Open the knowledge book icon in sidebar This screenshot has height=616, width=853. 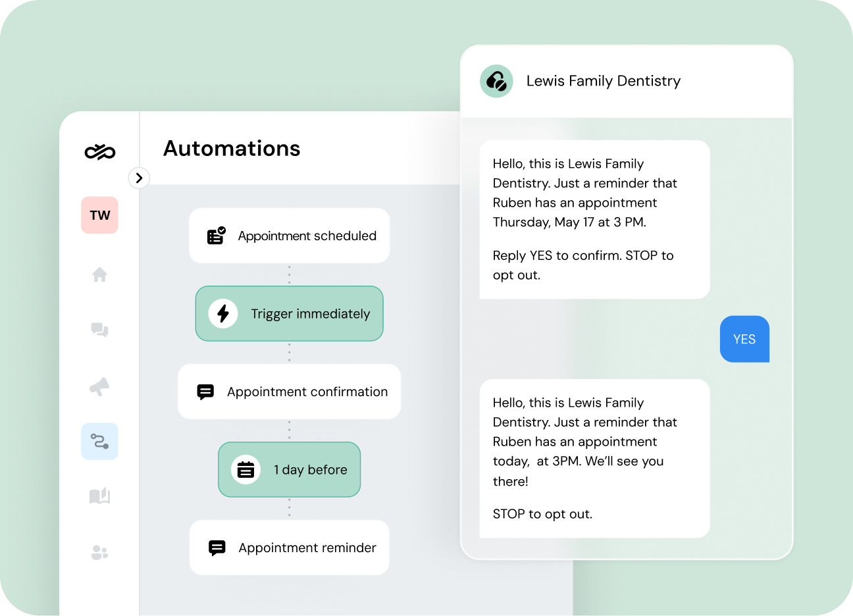point(99,496)
